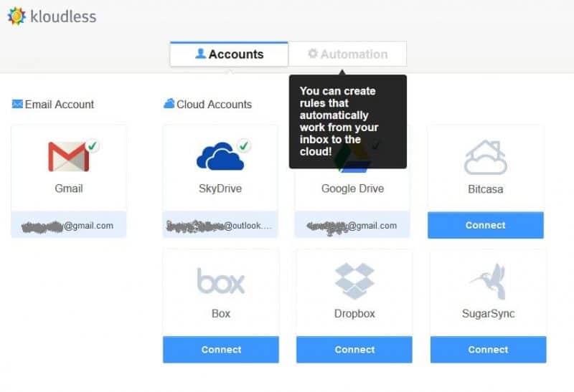Click the gear icon in Automation tab

[313, 53]
